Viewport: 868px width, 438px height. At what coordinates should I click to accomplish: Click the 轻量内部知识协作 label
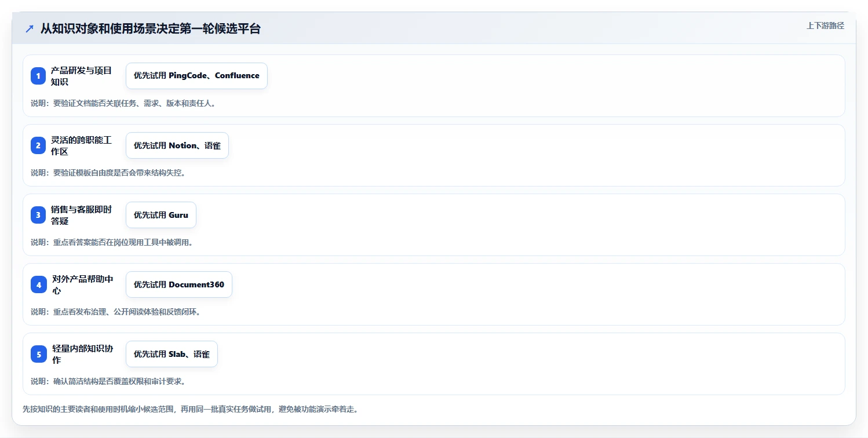[82, 354]
